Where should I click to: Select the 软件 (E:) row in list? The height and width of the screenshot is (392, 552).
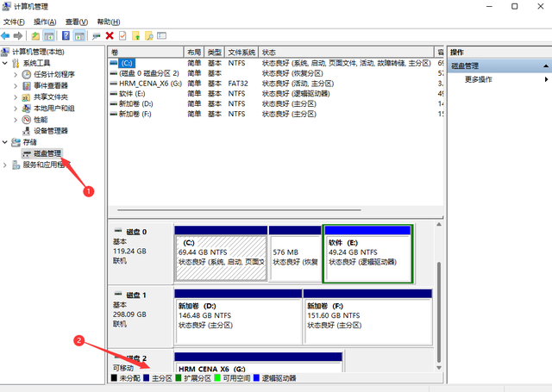click(x=276, y=94)
